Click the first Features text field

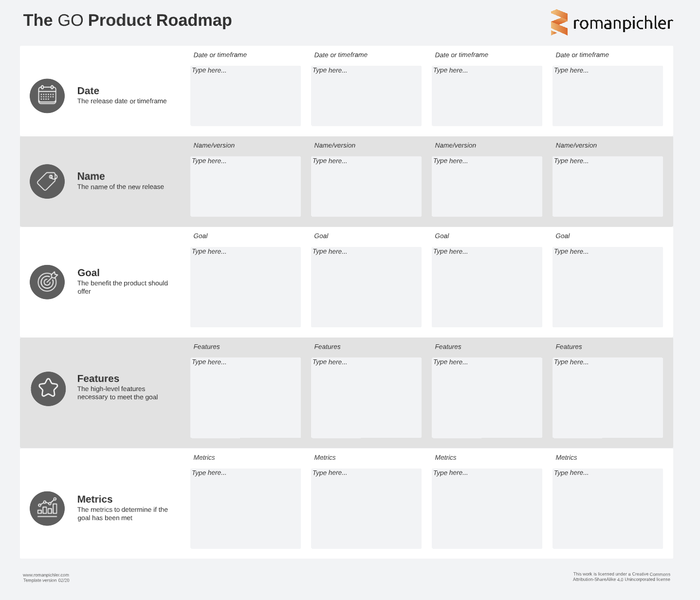[x=245, y=397]
